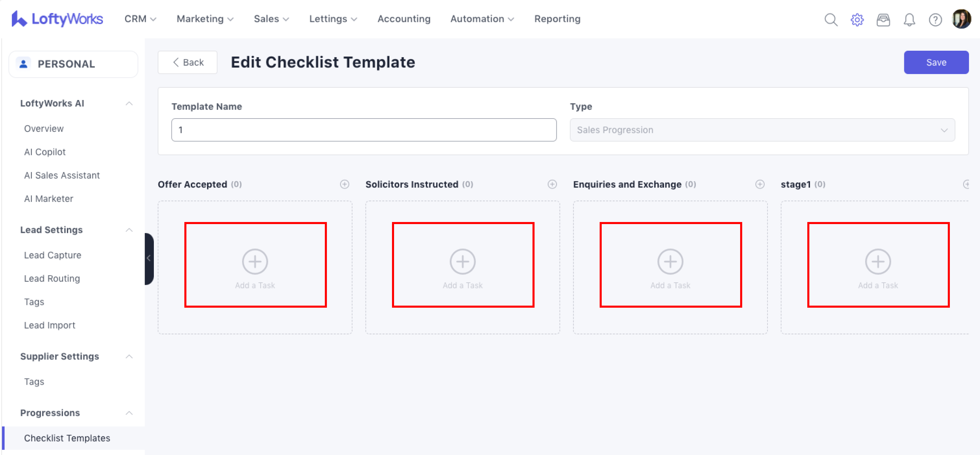Click the Save button

tap(935, 62)
